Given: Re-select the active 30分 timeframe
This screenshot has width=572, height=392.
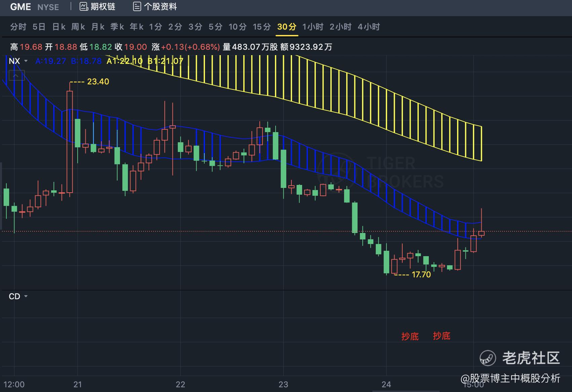Looking at the screenshot, I should tap(286, 27).
